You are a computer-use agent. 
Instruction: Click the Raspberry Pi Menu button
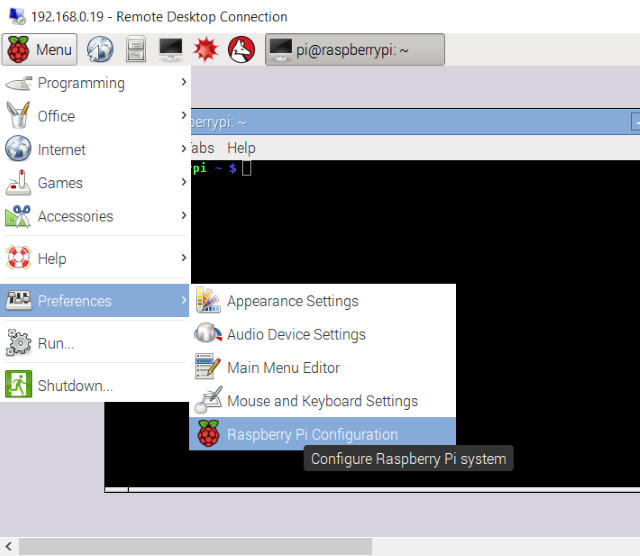tap(40, 49)
